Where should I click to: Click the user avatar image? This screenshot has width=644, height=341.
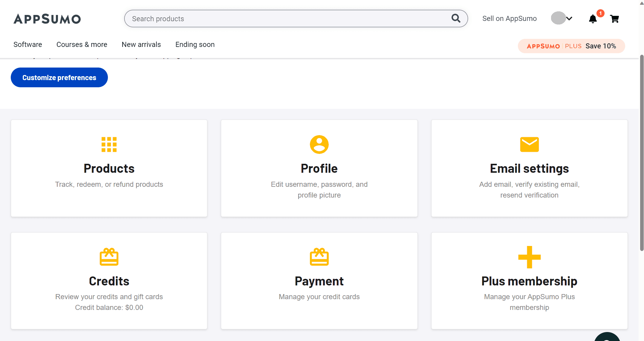tap(558, 18)
